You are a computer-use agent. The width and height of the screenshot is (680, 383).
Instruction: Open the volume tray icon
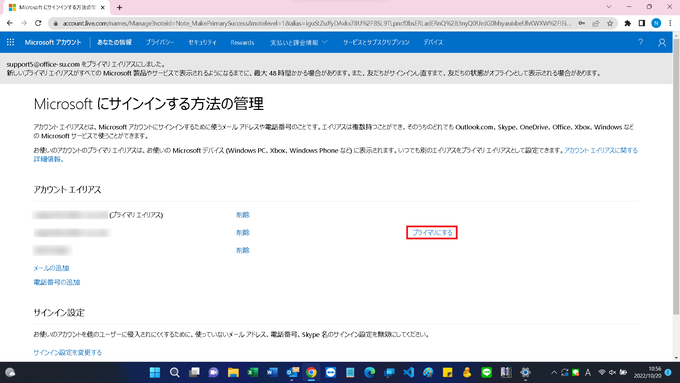[x=612, y=372]
